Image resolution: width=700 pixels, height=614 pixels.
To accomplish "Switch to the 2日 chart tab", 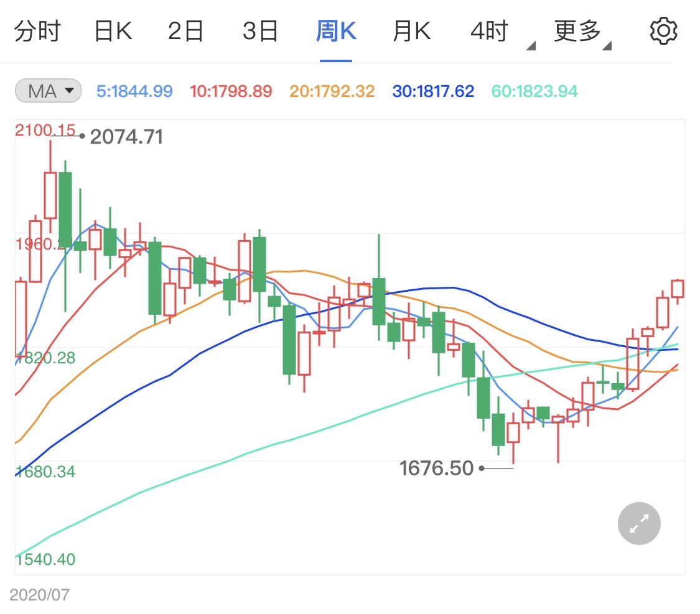I will pyautogui.click(x=185, y=31).
